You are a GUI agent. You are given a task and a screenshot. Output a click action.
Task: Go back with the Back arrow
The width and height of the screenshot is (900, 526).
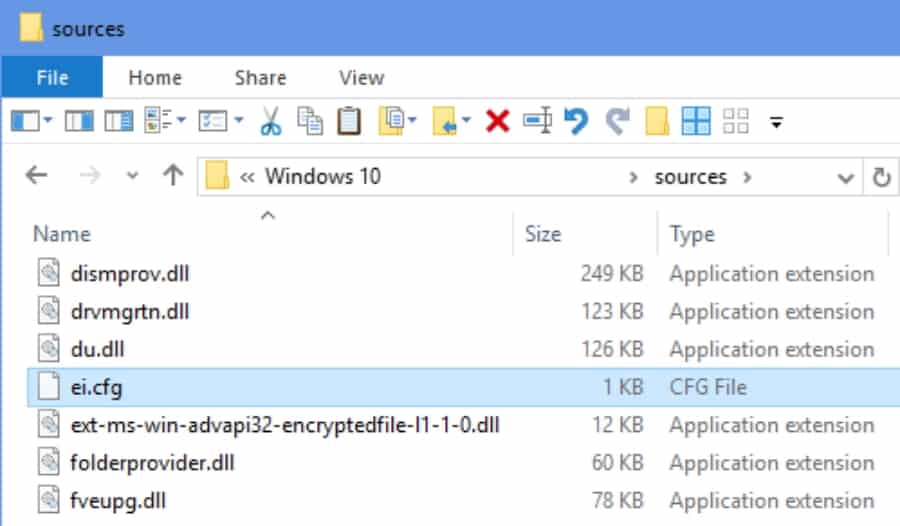point(37,175)
